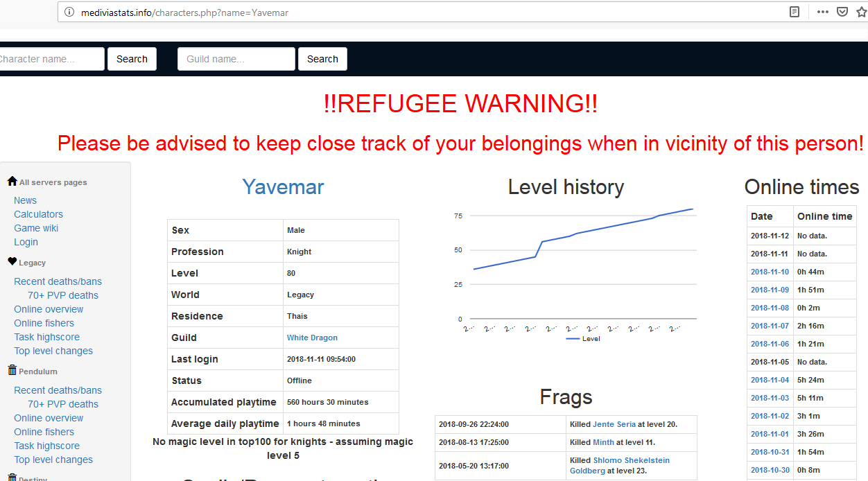Click the Average daily playtime value
868x481 pixels.
coord(323,423)
